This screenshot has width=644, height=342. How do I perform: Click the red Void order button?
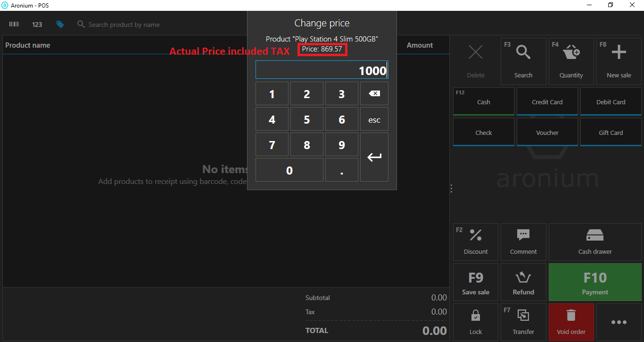click(x=571, y=322)
